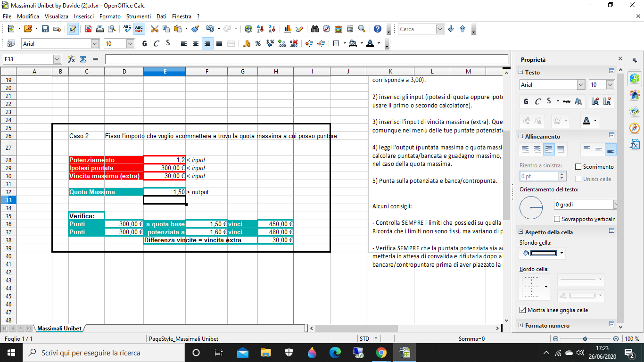Click the zoom slider handle
The width and height of the screenshot is (644, 362).
pos(585,339)
